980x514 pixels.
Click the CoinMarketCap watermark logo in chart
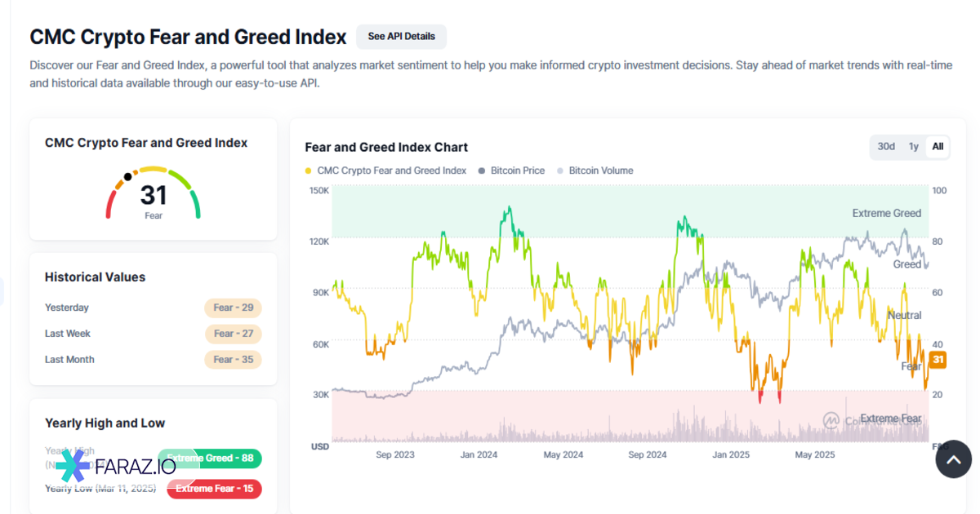pyautogui.click(x=831, y=420)
